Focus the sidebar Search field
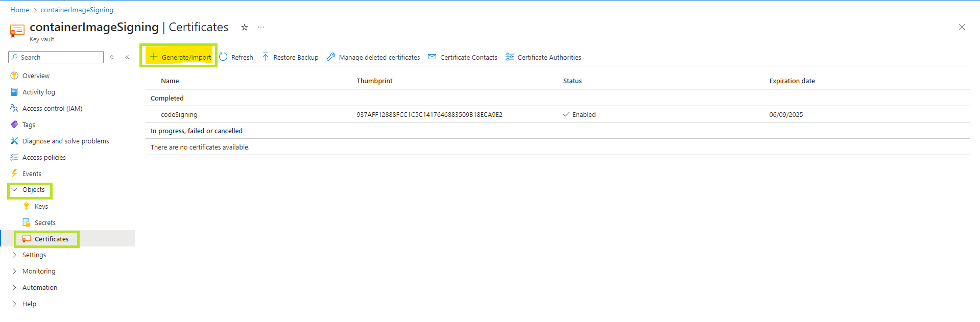 pos(56,57)
